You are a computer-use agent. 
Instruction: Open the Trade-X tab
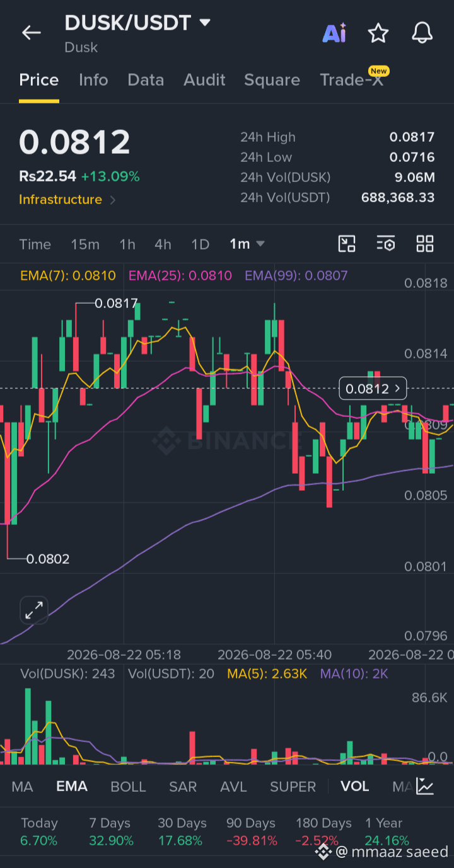coord(352,80)
